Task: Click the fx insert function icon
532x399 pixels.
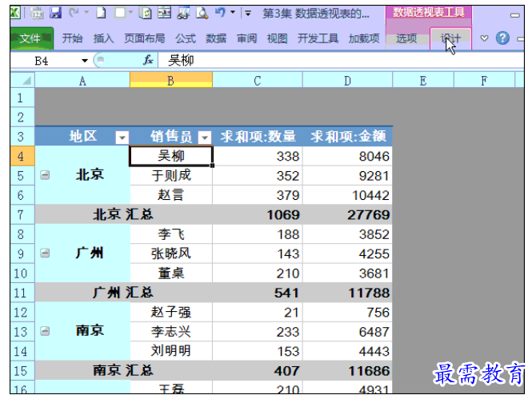Action: pos(148,60)
